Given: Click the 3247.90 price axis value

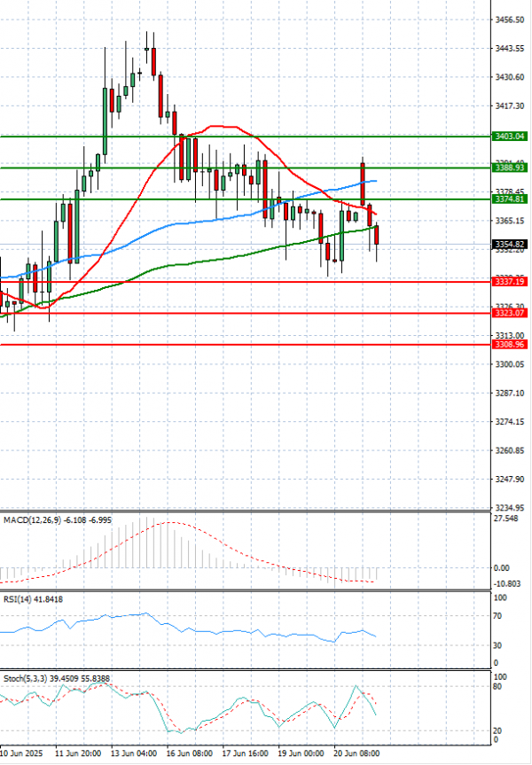Looking at the screenshot, I should tap(510, 479).
